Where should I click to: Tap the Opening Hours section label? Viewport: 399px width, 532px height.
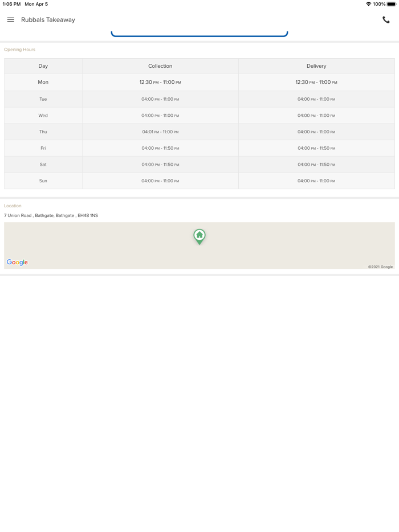[19, 50]
